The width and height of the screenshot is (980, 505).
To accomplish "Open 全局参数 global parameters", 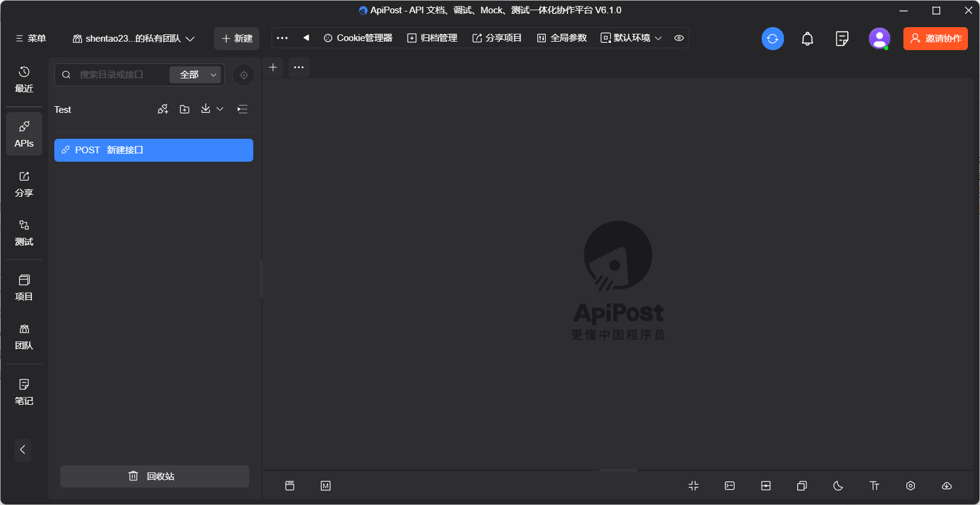I will tap(562, 38).
